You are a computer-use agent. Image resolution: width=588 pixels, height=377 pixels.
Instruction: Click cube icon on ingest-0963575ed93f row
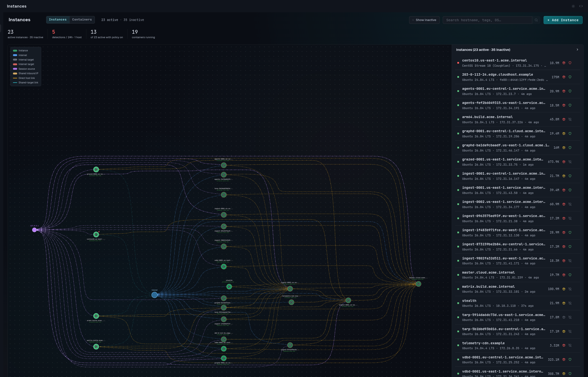[x=564, y=218]
